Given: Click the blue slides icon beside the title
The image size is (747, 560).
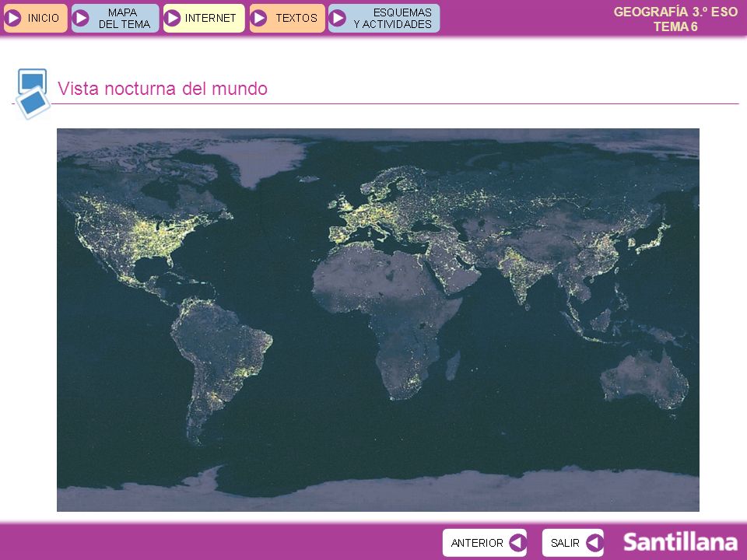Looking at the screenshot, I should (33, 94).
